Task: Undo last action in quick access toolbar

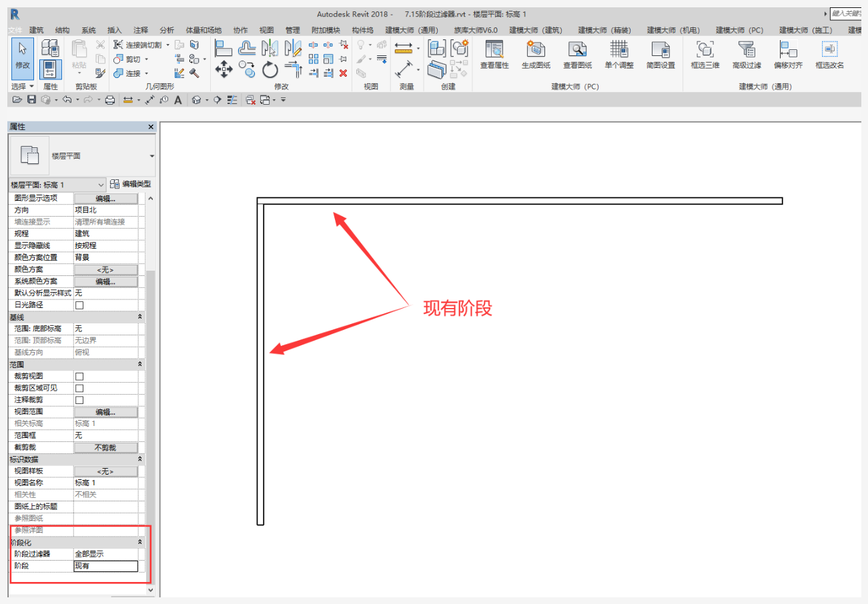Action: 67,100
